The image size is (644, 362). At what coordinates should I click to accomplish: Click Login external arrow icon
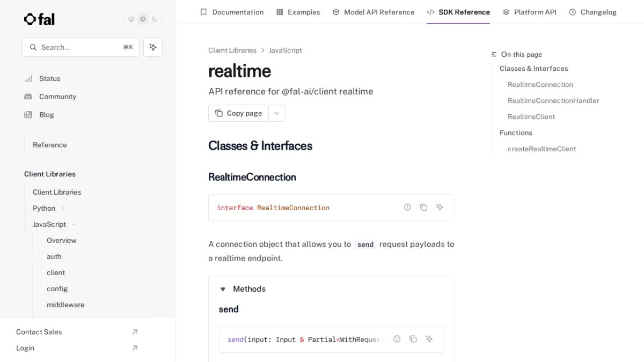tap(135, 348)
